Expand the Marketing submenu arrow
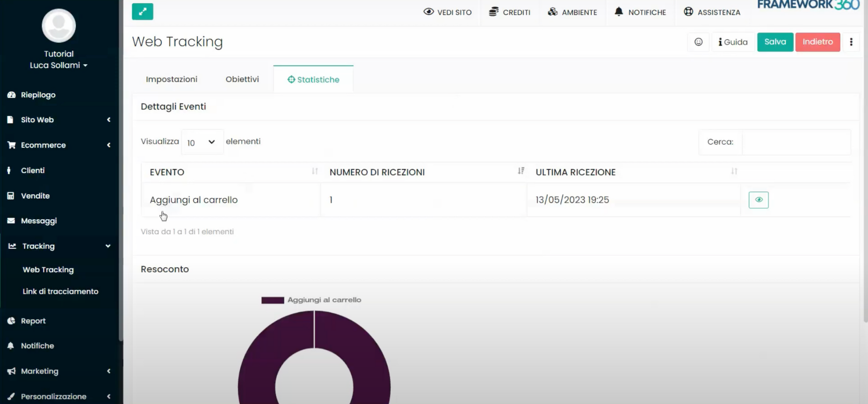This screenshot has height=404, width=868. tap(108, 371)
